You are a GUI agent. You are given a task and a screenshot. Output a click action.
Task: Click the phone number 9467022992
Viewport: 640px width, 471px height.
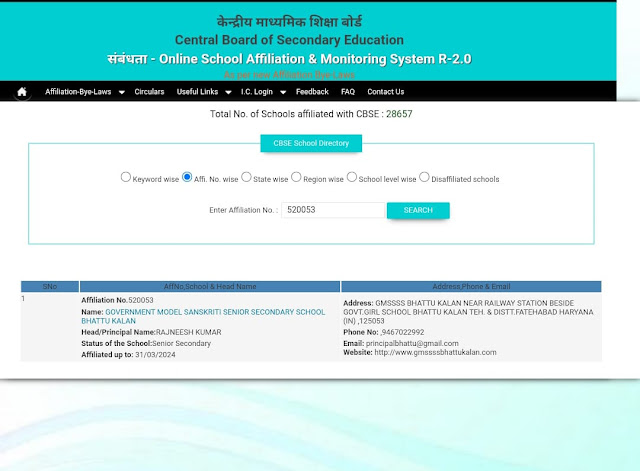point(402,332)
